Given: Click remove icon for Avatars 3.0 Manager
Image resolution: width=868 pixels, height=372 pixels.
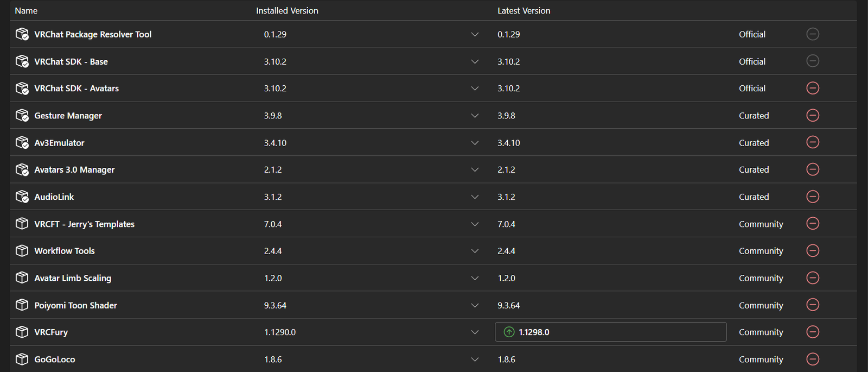Looking at the screenshot, I should 813,169.
